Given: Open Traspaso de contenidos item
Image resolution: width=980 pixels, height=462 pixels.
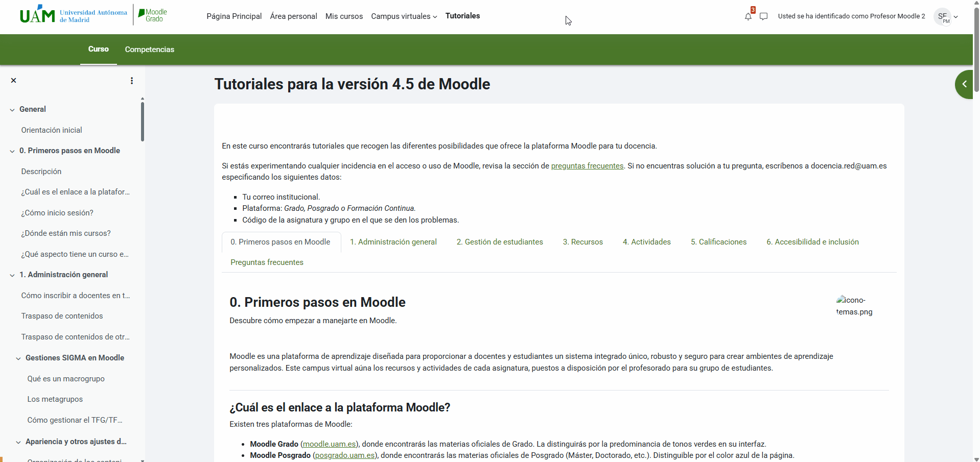Looking at the screenshot, I should 62,316.
